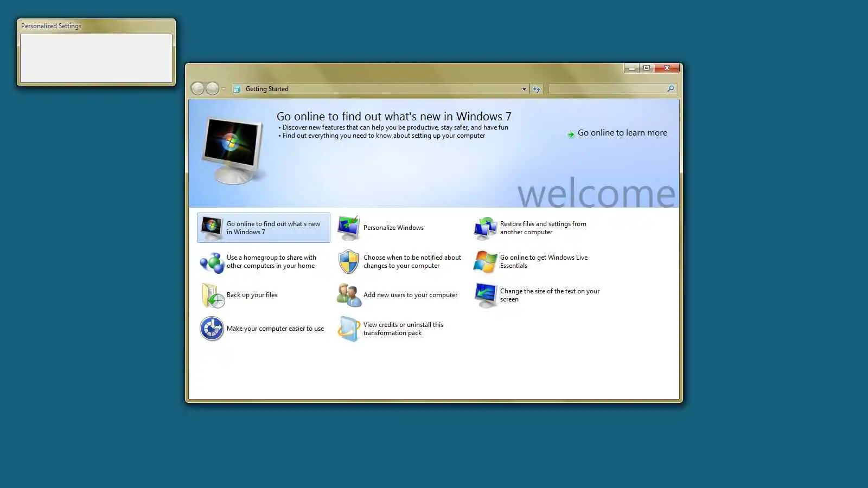Go back with the Back arrow button
The image size is (868, 488).
[x=197, y=88]
